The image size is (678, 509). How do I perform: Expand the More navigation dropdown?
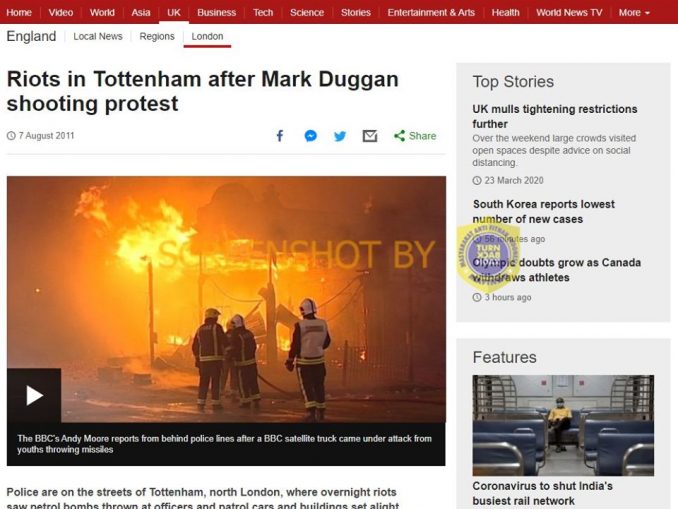pos(634,13)
